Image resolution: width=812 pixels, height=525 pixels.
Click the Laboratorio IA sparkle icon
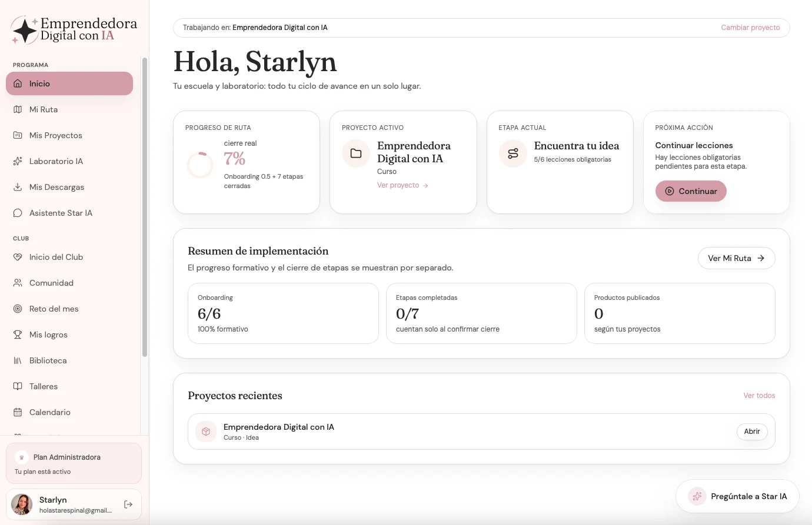click(x=18, y=161)
